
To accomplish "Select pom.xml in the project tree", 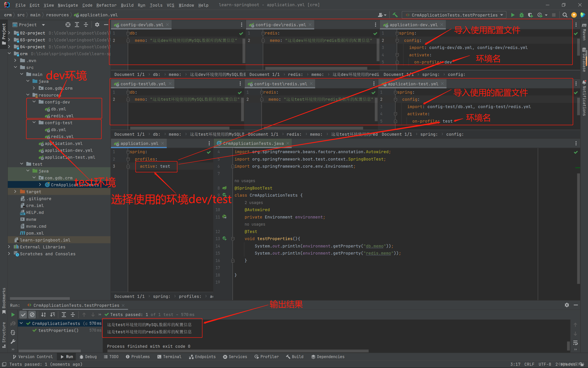I will (x=35, y=233).
